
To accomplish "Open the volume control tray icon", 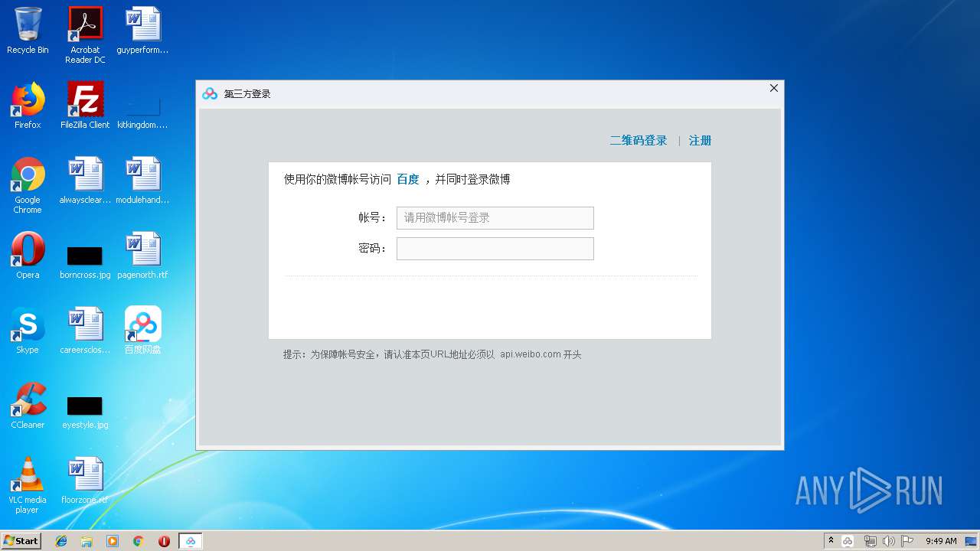I will click(x=888, y=541).
